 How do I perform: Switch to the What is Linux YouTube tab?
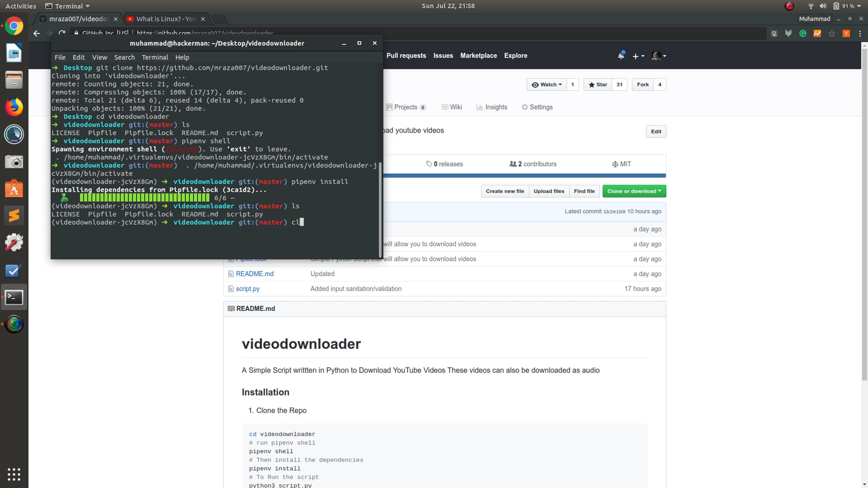pos(166,19)
